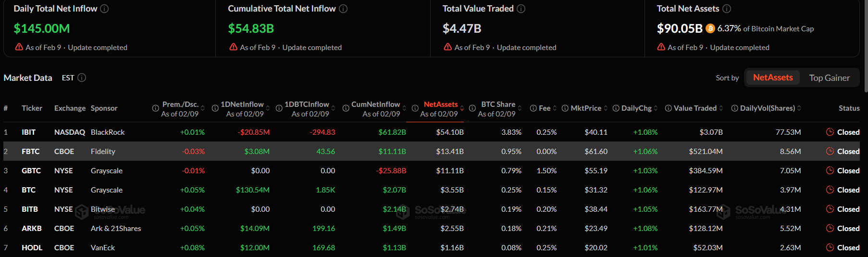Viewport: 868px width, 257px height.
Task: Switch sorting to Top Gainer
Action: [829, 78]
